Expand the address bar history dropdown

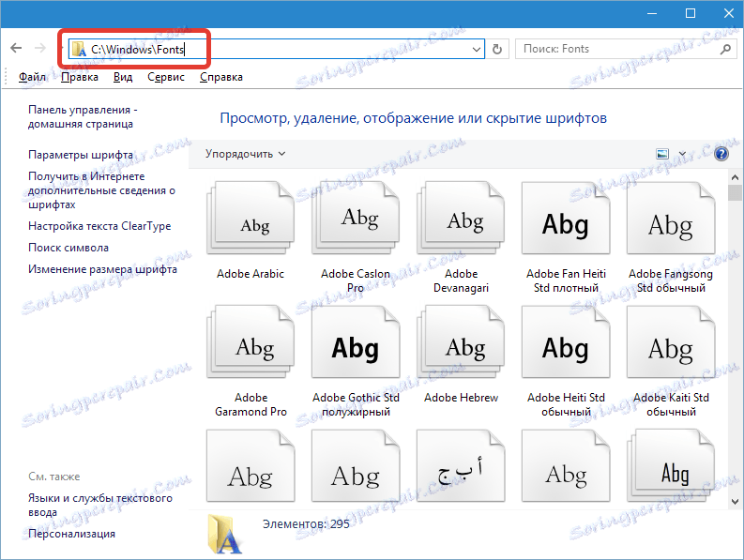point(477,49)
